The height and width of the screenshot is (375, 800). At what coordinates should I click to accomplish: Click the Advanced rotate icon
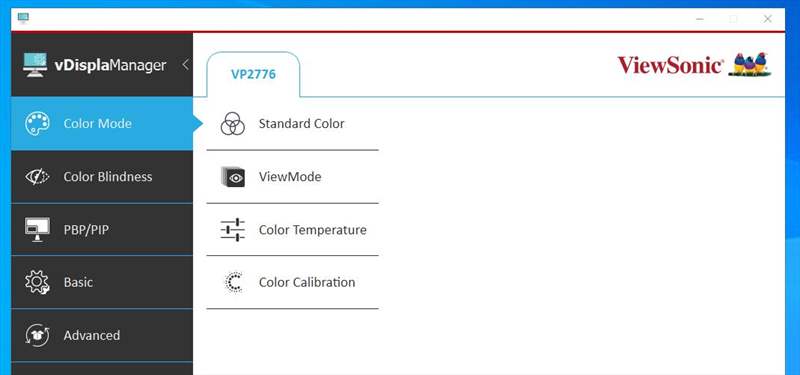coord(37,335)
